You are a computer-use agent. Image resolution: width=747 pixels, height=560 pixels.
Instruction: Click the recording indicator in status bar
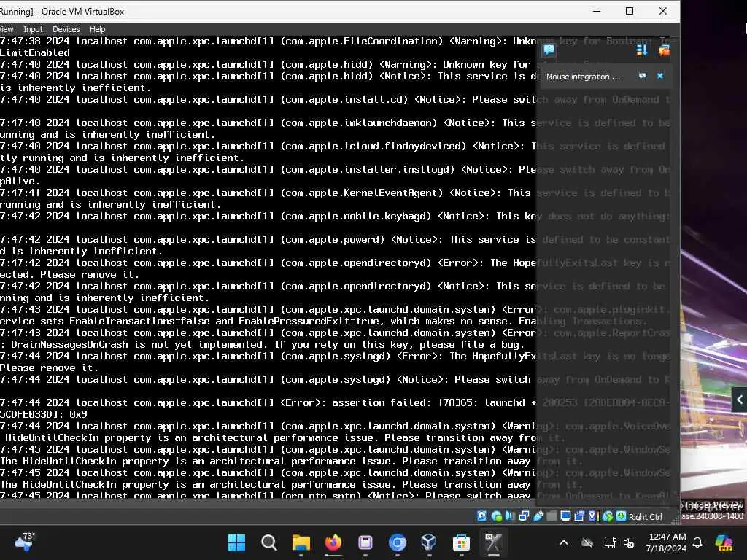click(x=579, y=516)
